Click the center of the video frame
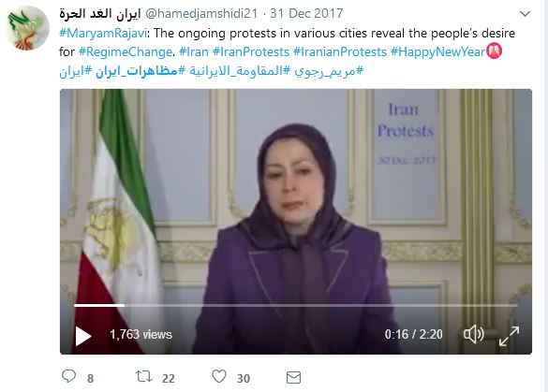This screenshot has height=392, width=548. click(x=296, y=222)
